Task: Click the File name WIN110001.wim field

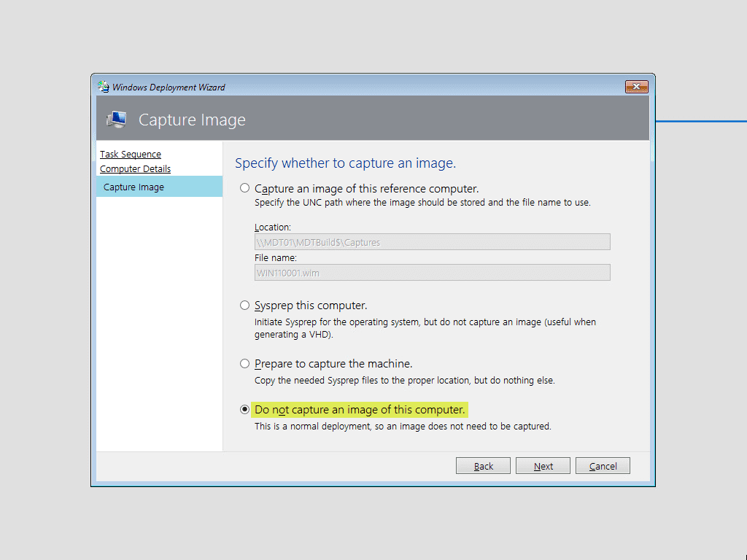Action: (x=432, y=273)
